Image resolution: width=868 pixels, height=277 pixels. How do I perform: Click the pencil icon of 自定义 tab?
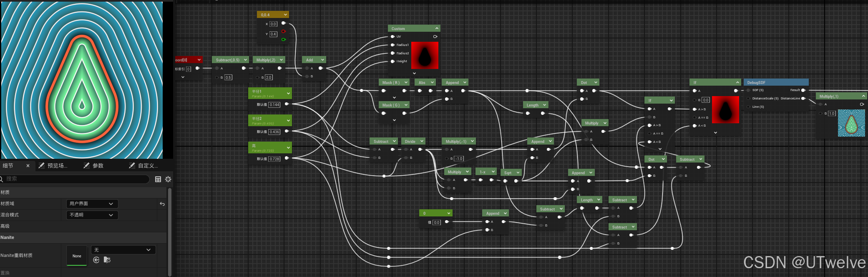132,166
